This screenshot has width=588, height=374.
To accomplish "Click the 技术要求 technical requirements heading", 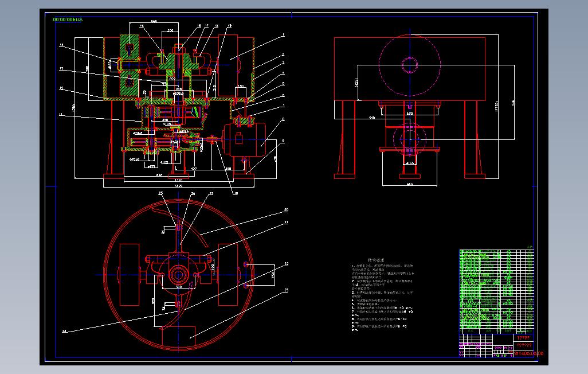I will click(x=376, y=260).
